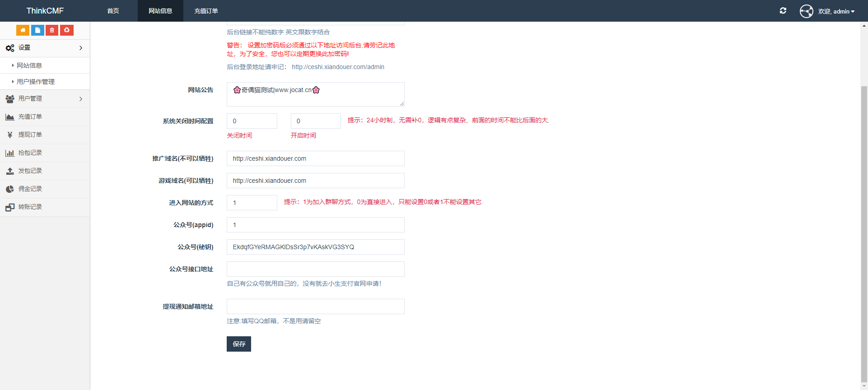Click the pie chart icon for 佣金记录
Viewport: 868px width, 390px height.
pyautogui.click(x=10, y=189)
